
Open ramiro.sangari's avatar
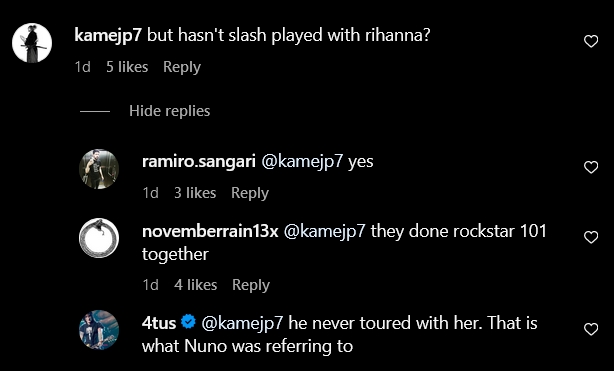point(99,169)
